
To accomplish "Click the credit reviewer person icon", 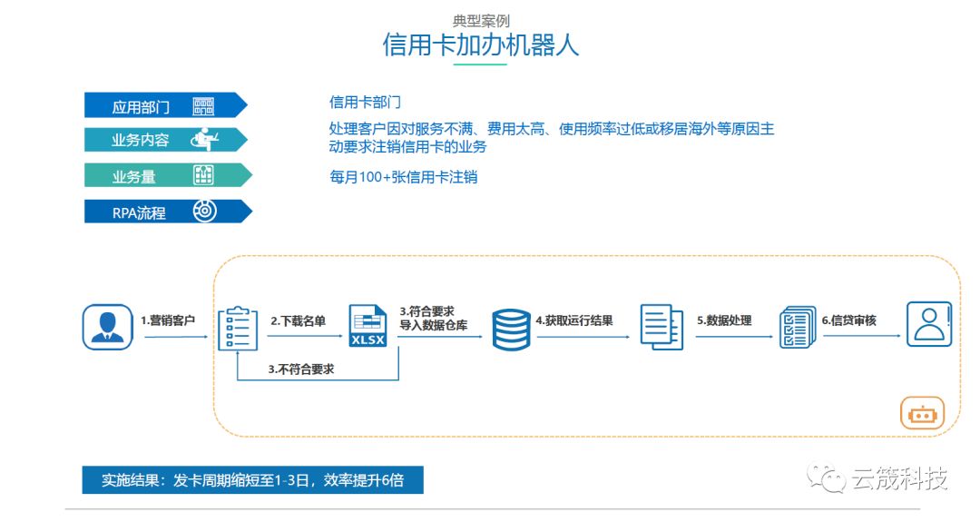I will [x=929, y=324].
